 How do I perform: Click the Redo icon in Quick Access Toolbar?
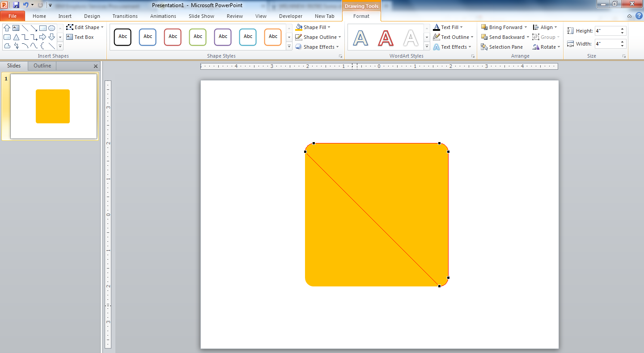pos(40,5)
